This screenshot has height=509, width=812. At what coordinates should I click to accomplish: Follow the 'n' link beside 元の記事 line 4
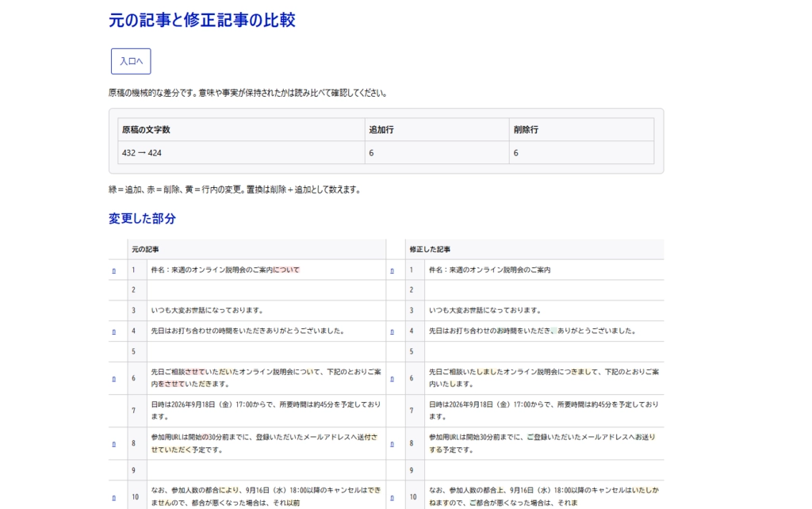click(x=114, y=332)
